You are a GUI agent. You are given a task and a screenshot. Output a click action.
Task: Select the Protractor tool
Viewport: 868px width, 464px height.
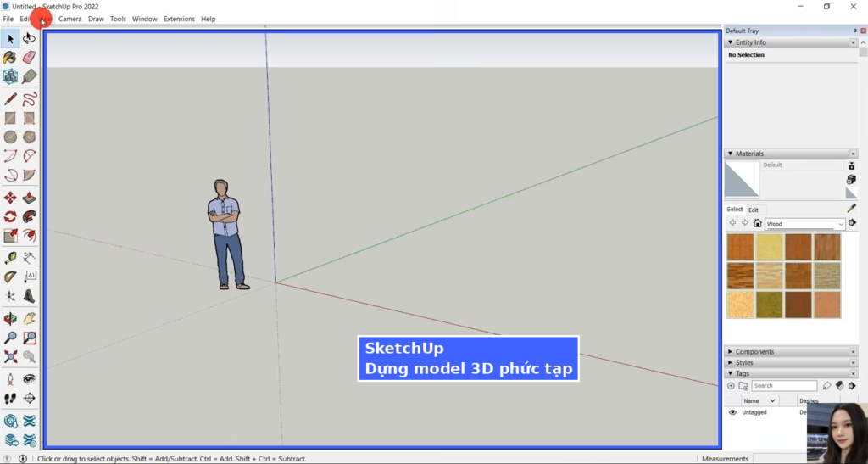point(10,277)
